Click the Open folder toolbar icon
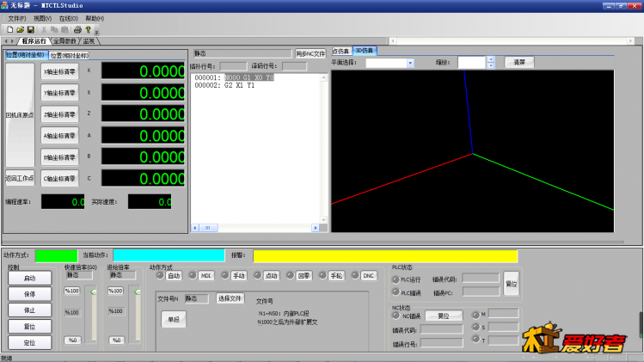 pyautogui.click(x=20, y=29)
